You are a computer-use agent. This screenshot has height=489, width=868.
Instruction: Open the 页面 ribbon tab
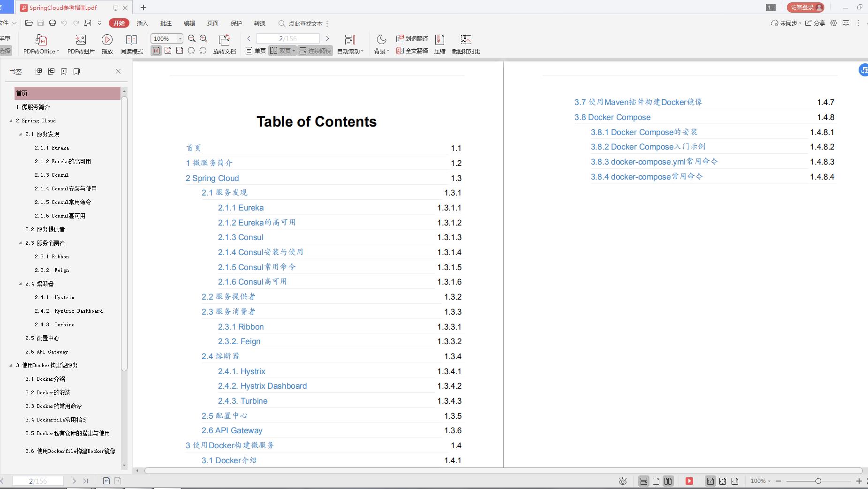[212, 23]
